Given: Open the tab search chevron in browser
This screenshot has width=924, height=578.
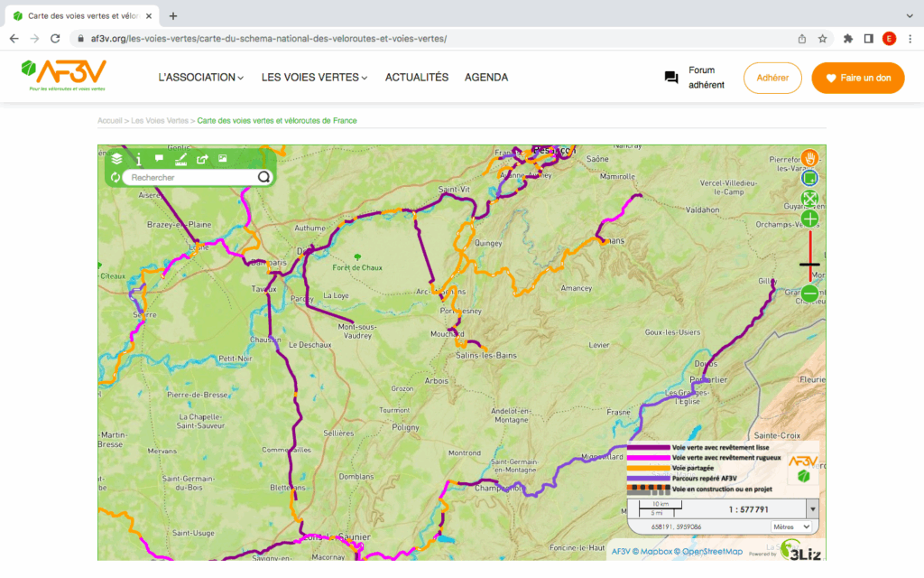Looking at the screenshot, I should 910,16.
